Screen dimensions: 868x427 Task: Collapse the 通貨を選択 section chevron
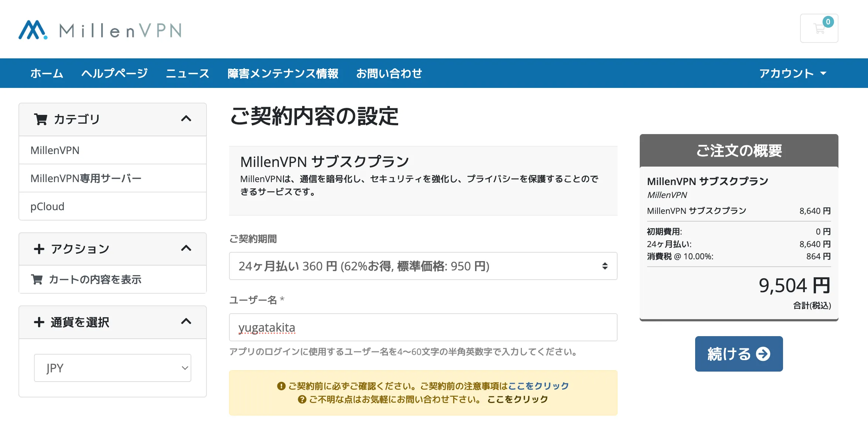pyautogui.click(x=187, y=322)
